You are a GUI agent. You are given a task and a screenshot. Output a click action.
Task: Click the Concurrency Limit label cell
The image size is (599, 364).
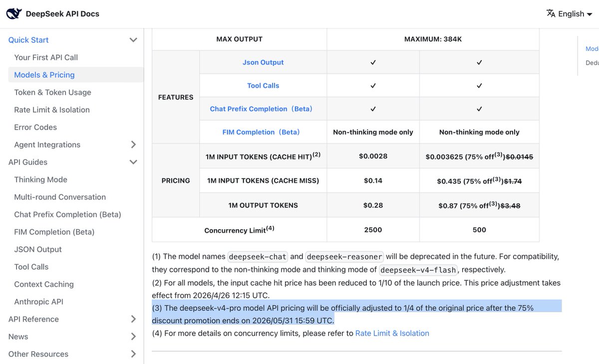pos(240,230)
